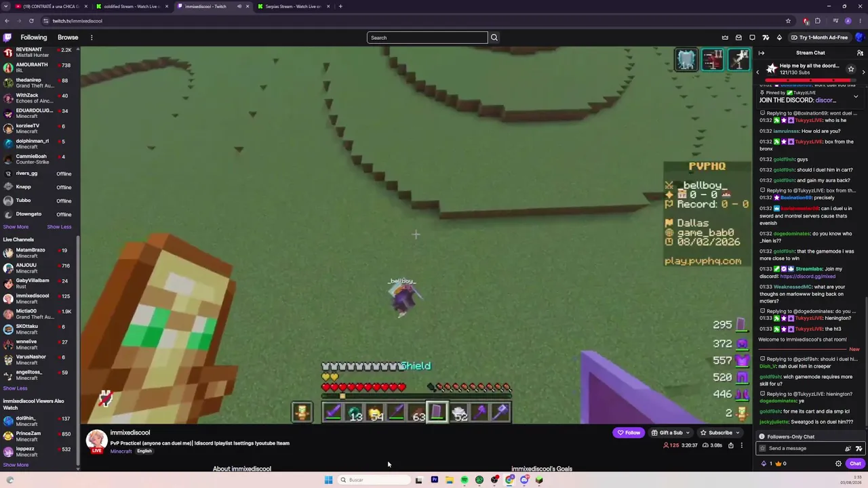Open the Prime Loot crown icon
Screen dimensions: 868x488
(725, 37)
